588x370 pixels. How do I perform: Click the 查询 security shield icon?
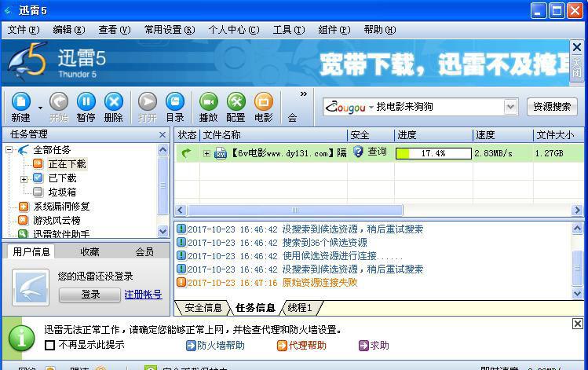[x=359, y=152]
